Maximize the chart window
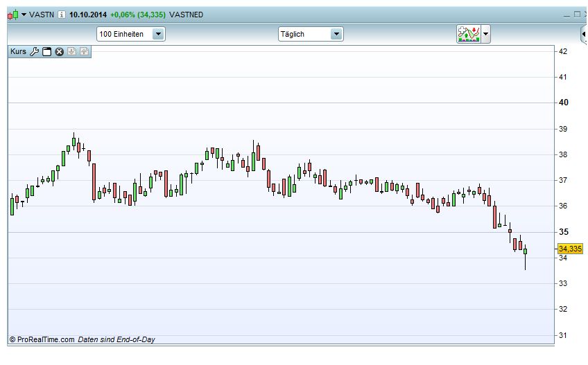The image size is (588, 365). [576, 15]
